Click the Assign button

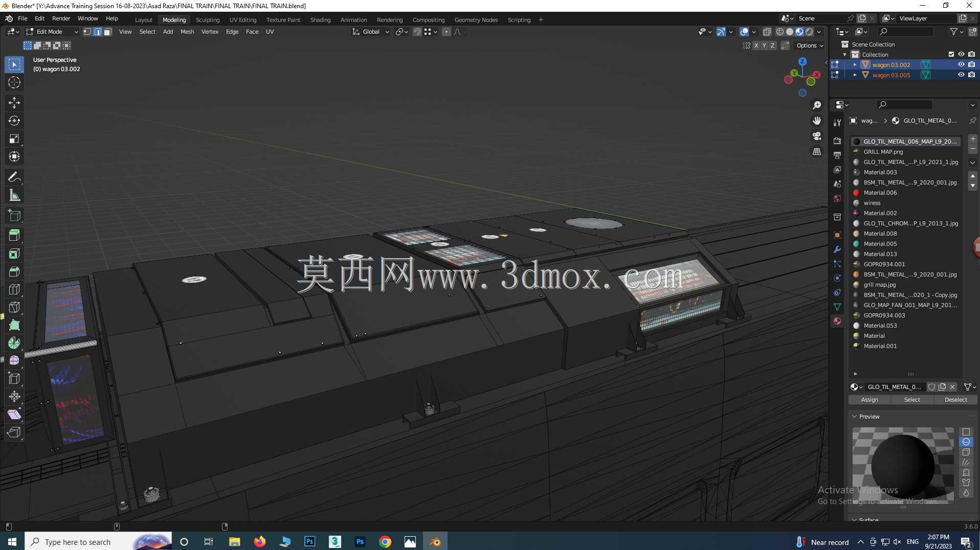pos(870,400)
